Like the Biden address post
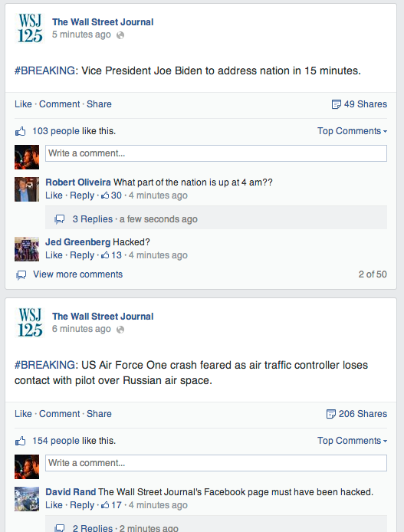This screenshot has width=404, height=532. pyautogui.click(x=23, y=104)
